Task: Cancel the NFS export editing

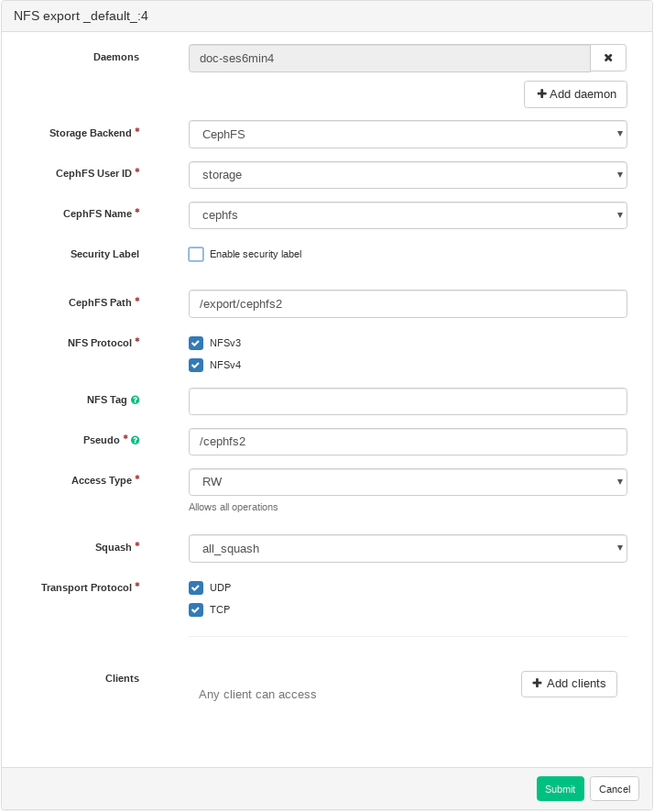Action: pos(615,789)
